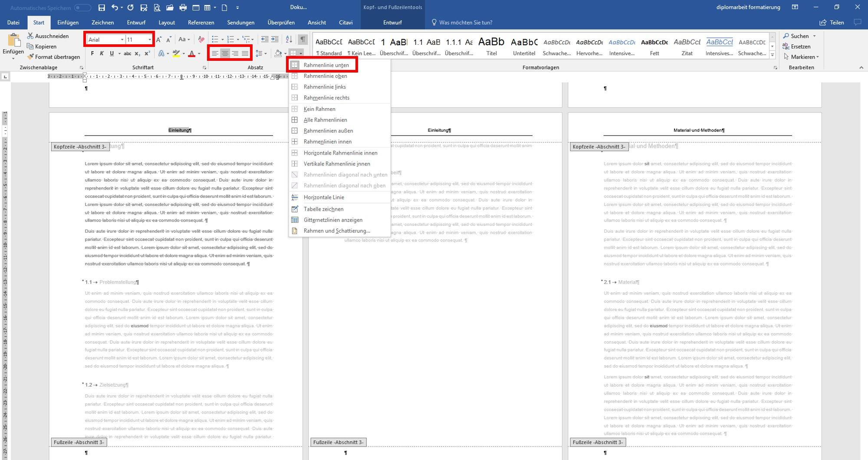Click the increase indent icon
Image resolution: width=868 pixels, height=460 pixels.
point(275,40)
